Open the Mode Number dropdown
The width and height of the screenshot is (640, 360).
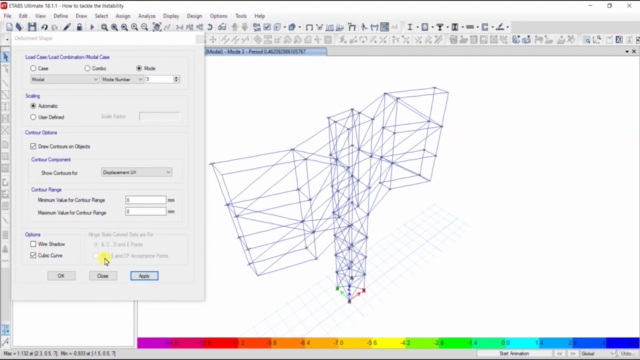[x=122, y=79]
